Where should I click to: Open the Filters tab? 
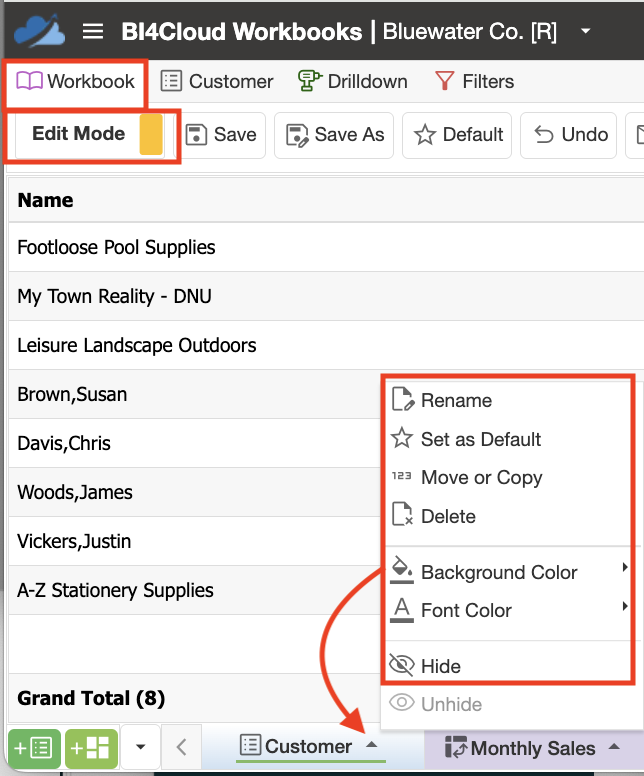click(474, 81)
